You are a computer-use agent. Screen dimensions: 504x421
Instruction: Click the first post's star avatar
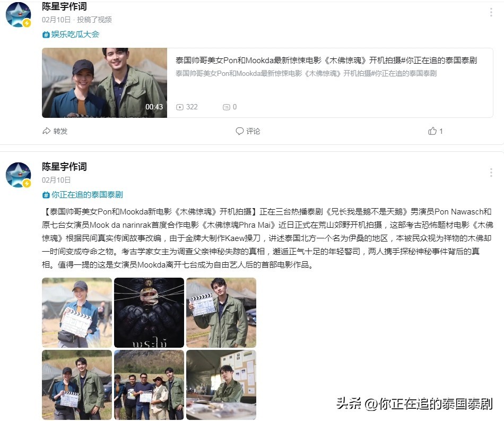click(19, 14)
